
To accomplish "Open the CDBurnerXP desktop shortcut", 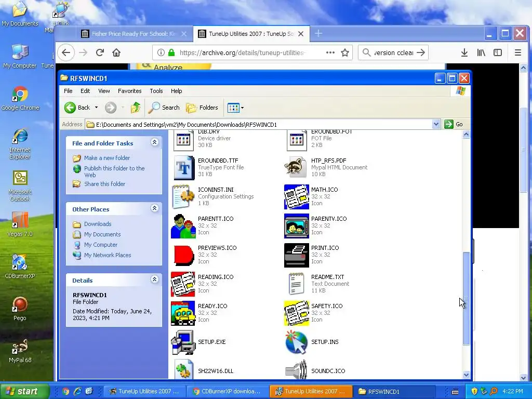I will pyautogui.click(x=20, y=267).
